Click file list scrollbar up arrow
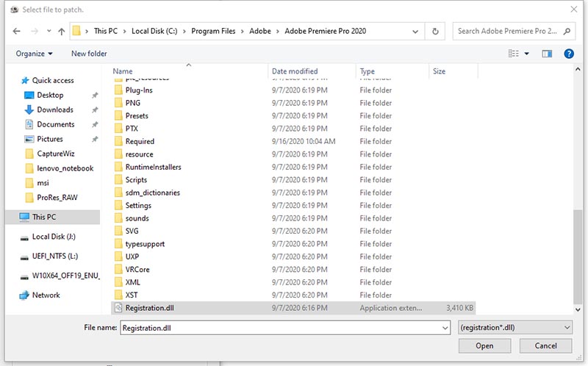The image size is (588, 366). (x=578, y=69)
